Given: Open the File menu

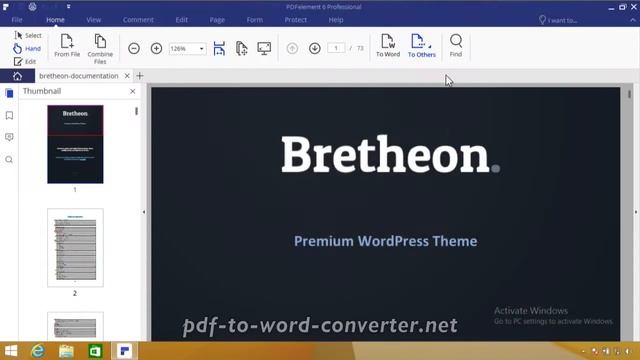Looking at the screenshot, I should (x=17, y=20).
